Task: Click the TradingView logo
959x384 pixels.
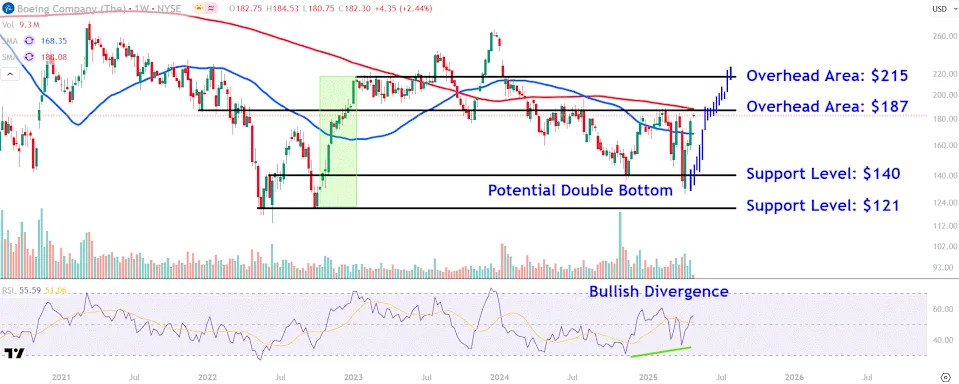Action: pos(13,353)
